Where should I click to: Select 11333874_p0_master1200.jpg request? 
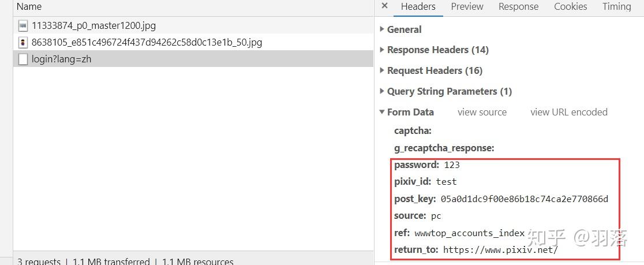[x=173, y=25]
